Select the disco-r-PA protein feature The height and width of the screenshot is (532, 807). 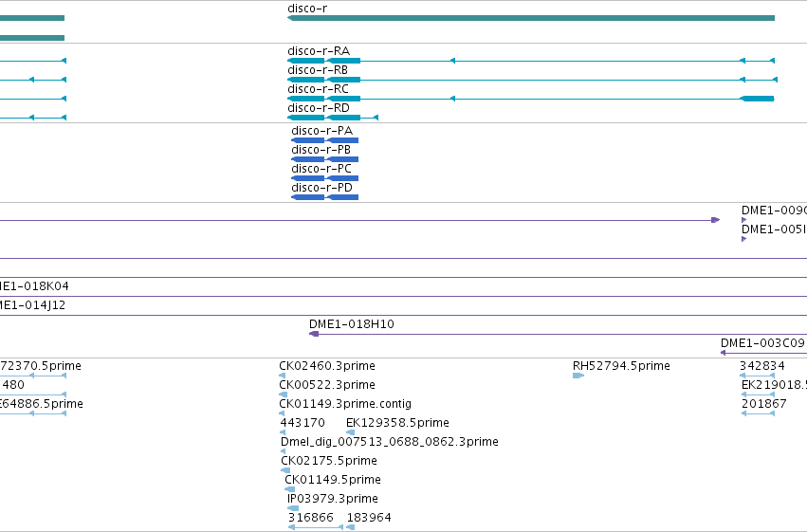point(324,140)
